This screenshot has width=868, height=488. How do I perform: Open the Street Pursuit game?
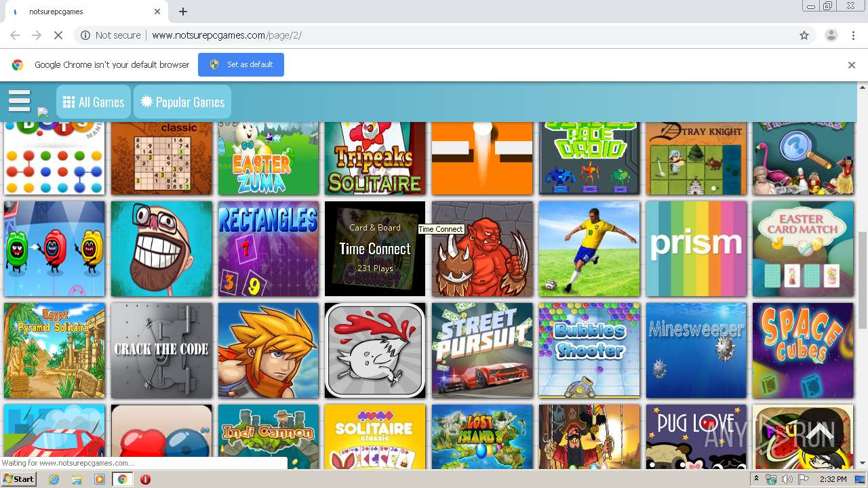tap(482, 350)
